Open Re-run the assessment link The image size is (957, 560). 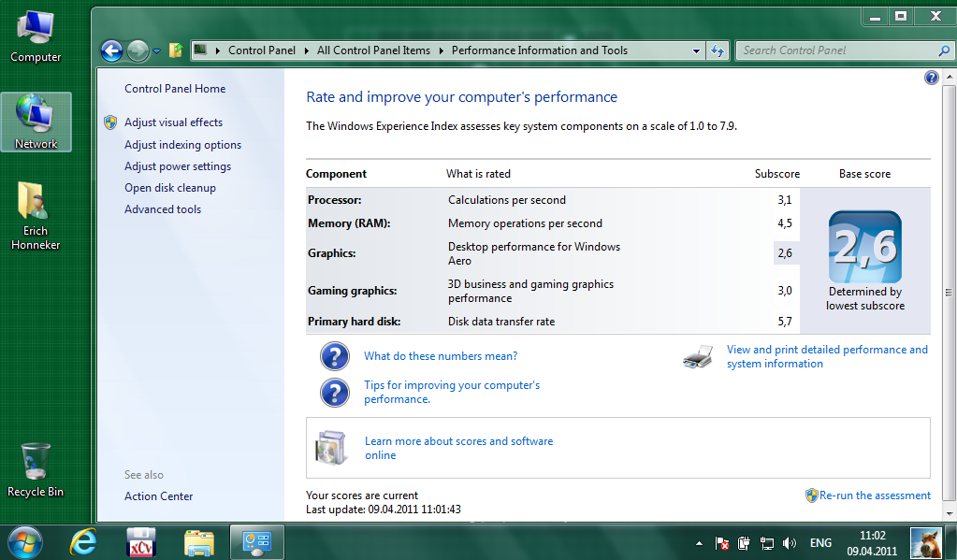(x=875, y=495)
